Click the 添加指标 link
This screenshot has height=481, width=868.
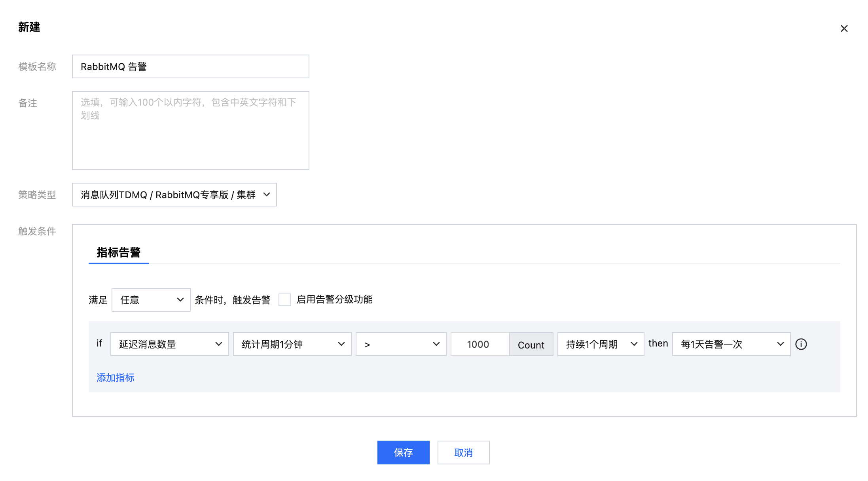point(115,378)
